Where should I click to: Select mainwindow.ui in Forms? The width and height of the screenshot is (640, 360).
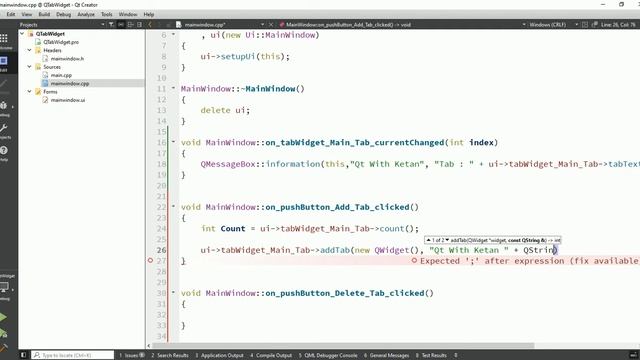coord(68,100)
